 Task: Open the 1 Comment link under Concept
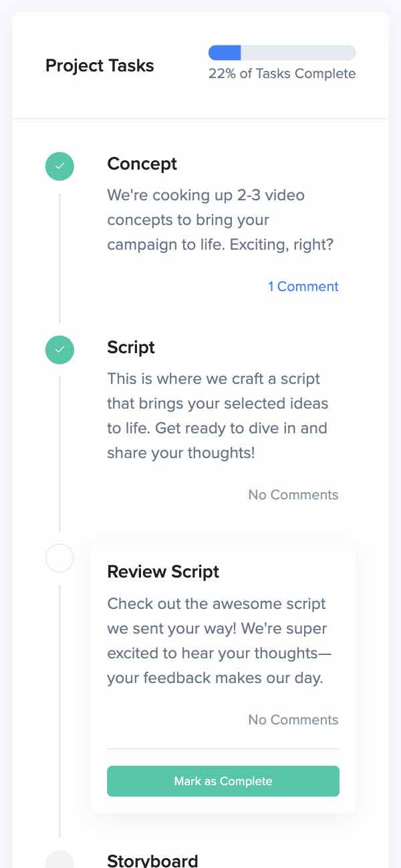click(x=303, y=286)
